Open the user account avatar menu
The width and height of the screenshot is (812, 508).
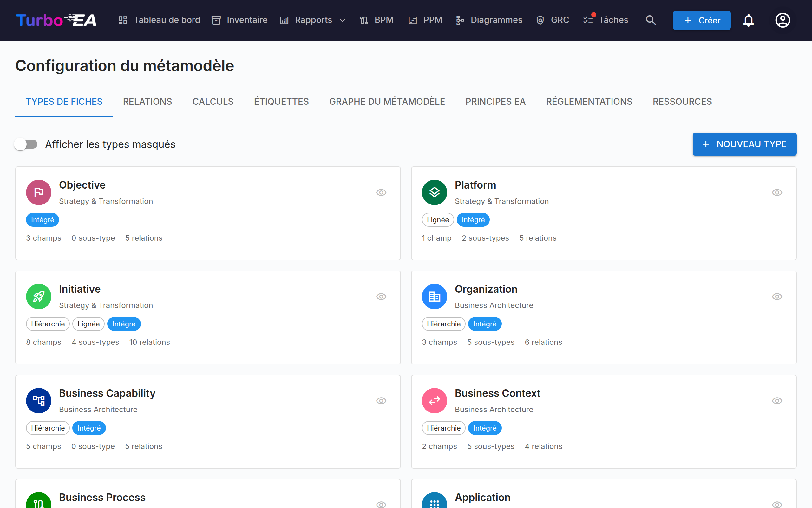pos(783,20)
